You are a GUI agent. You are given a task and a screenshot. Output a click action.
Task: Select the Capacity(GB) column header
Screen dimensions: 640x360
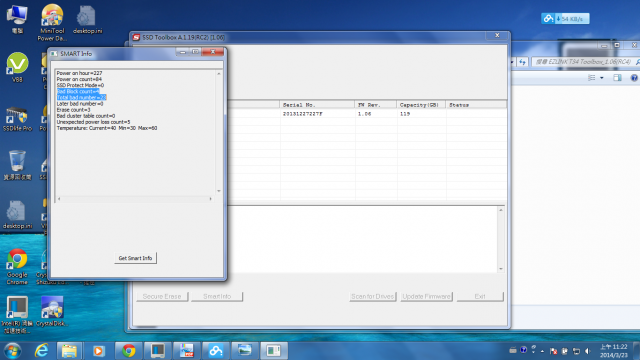coord(421,105)
